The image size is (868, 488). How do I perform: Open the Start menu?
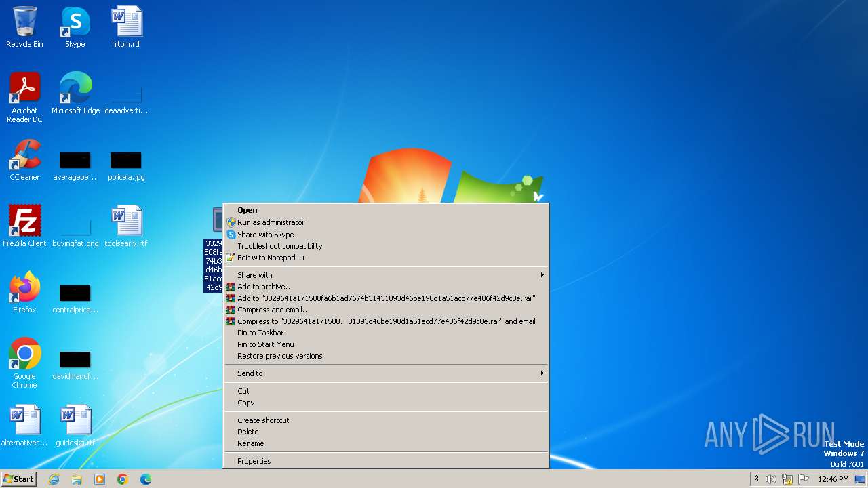(18, 479)
